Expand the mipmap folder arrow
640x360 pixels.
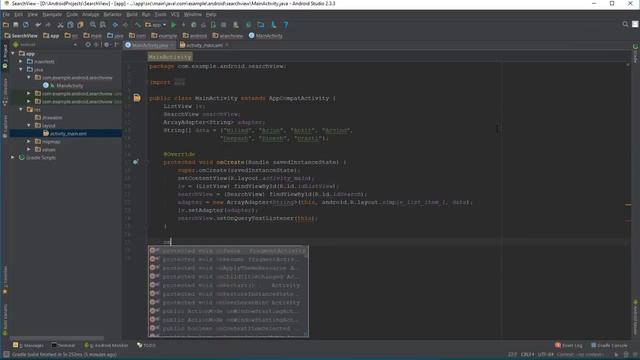[x=29, y=141]
